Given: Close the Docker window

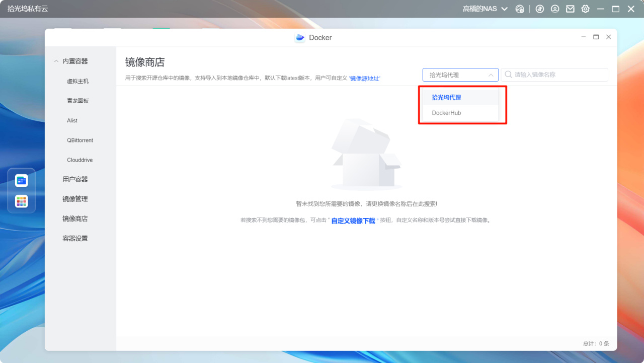Looking at the screenshot, I should point(609,37).
